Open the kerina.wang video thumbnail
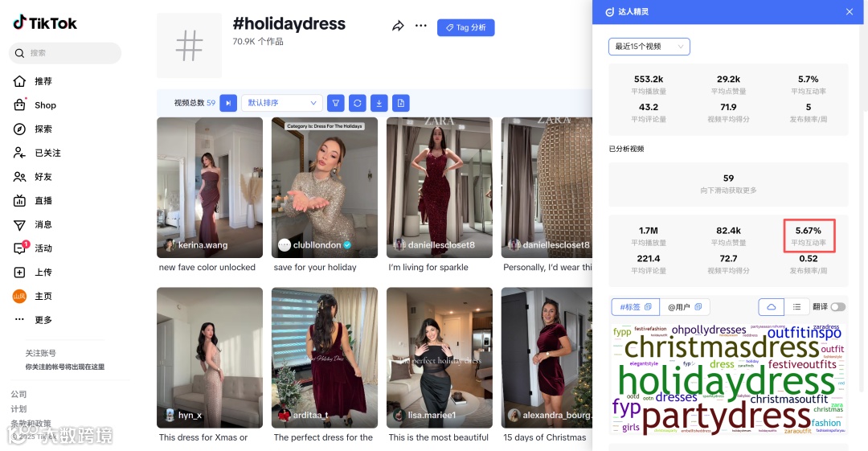The height and width of the screenshot is (451, 868). 210,187
